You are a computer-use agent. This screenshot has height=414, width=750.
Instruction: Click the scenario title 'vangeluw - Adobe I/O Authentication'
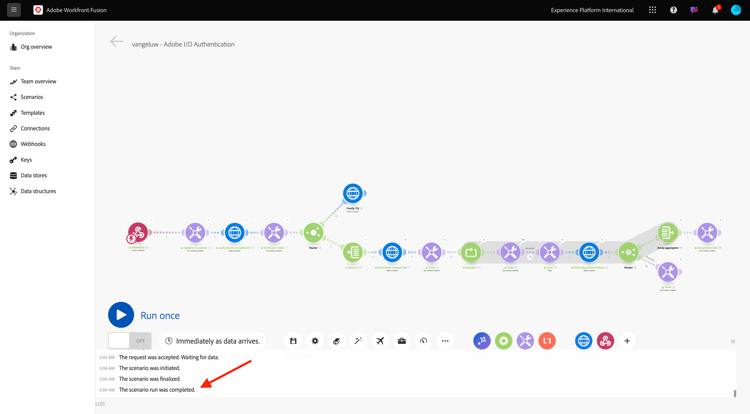[183, 44]
